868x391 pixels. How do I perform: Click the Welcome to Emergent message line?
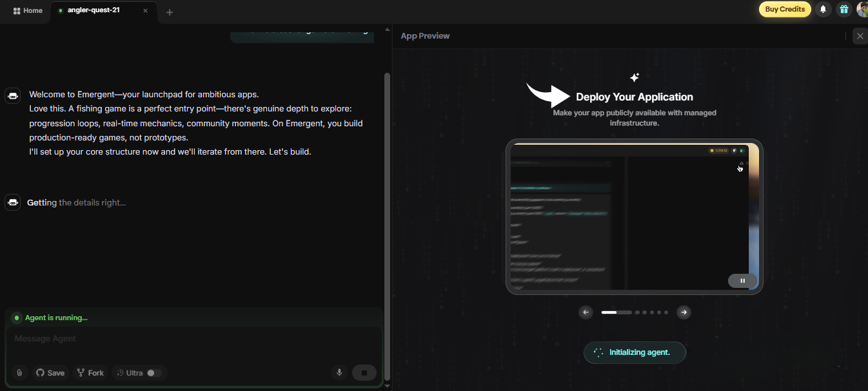click(144, 94)
